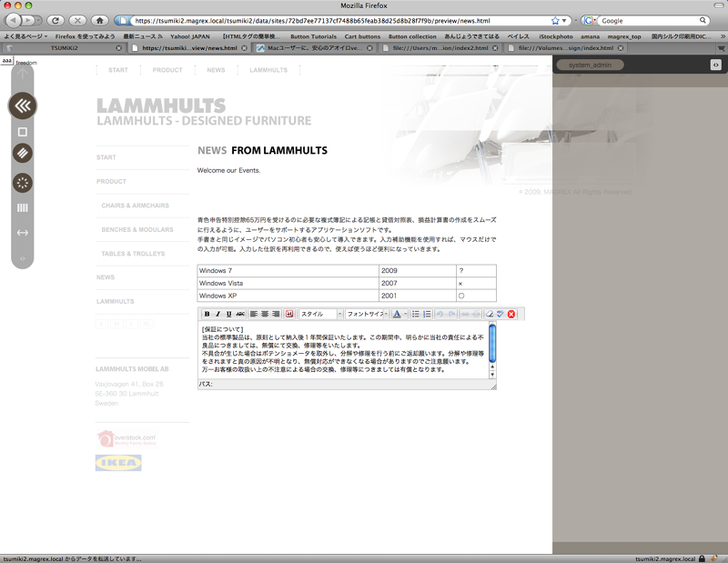Click the system_admin user badge

click(590, 65)
